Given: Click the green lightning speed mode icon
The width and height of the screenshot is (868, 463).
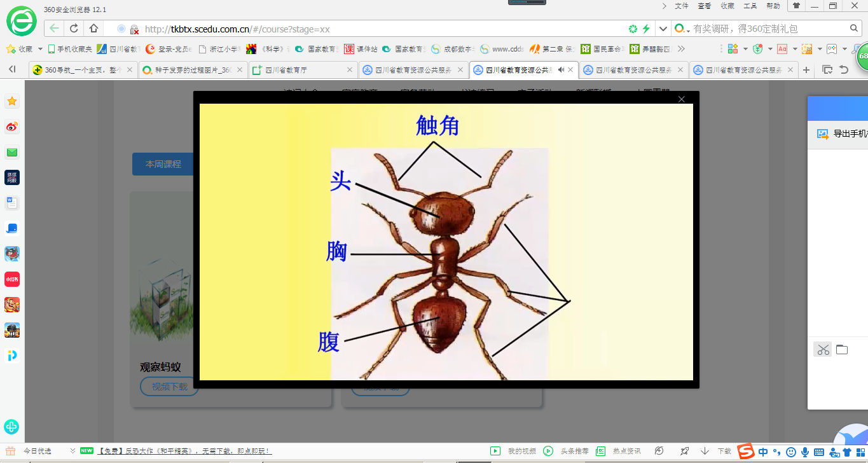Looking at the screenshot, I should tap(646, 29).
